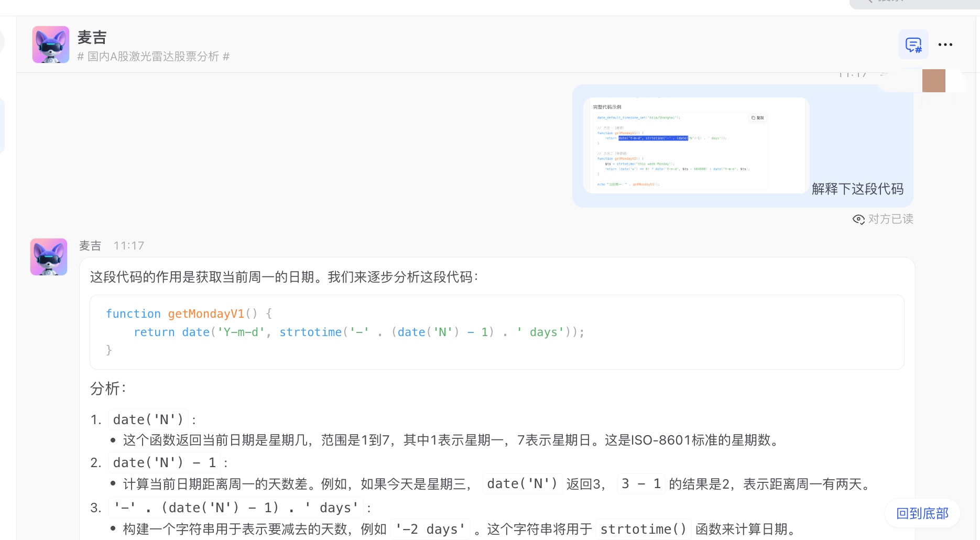The height and width of the screenshot is (540, 980).
Task: Click the '-2 days' inline code snippet
Action: coord(430,529)
